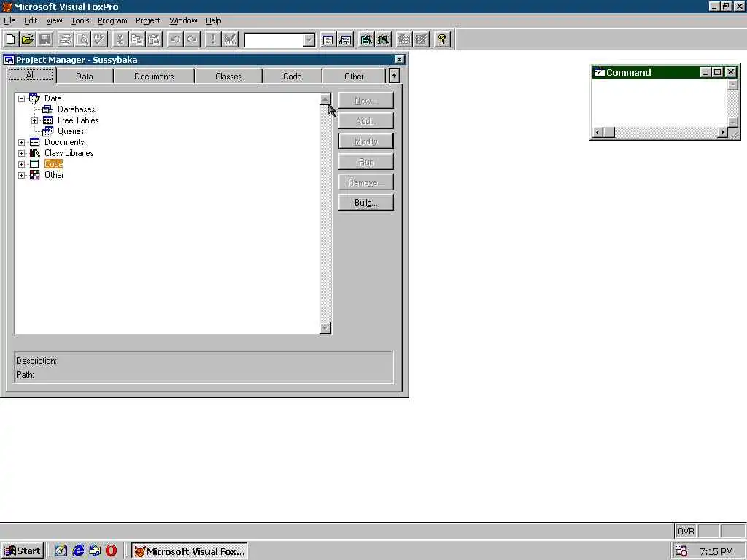The image size is (747, 560).
Task: Click the Modify Form toolbar icon
Action: (230, 39)
